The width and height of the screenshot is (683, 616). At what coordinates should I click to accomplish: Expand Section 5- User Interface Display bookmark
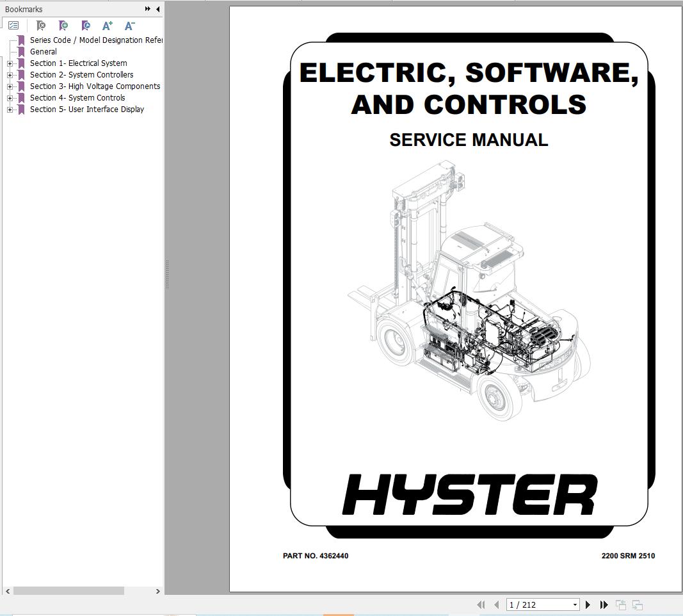[10, 109]
